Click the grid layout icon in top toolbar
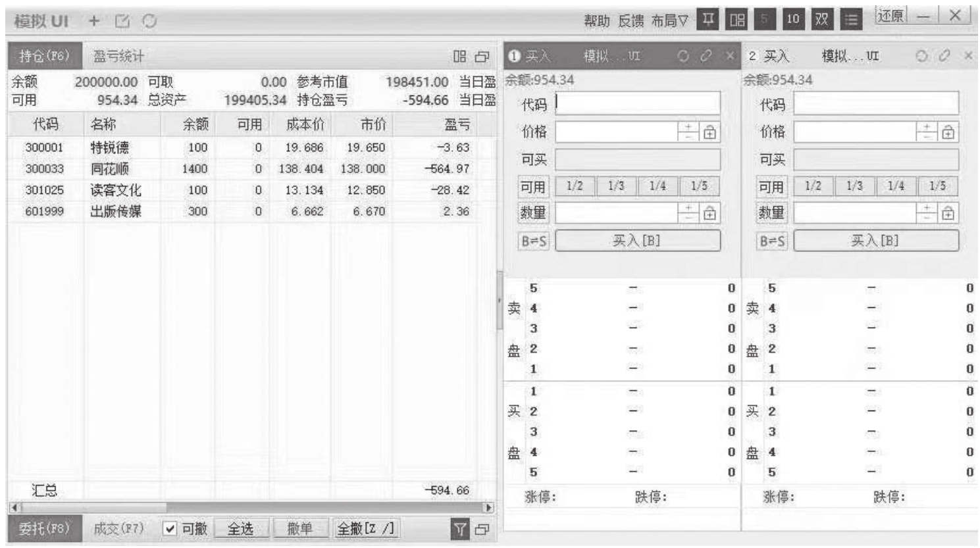This screenshot has height=548, width=980. [737, 20]
